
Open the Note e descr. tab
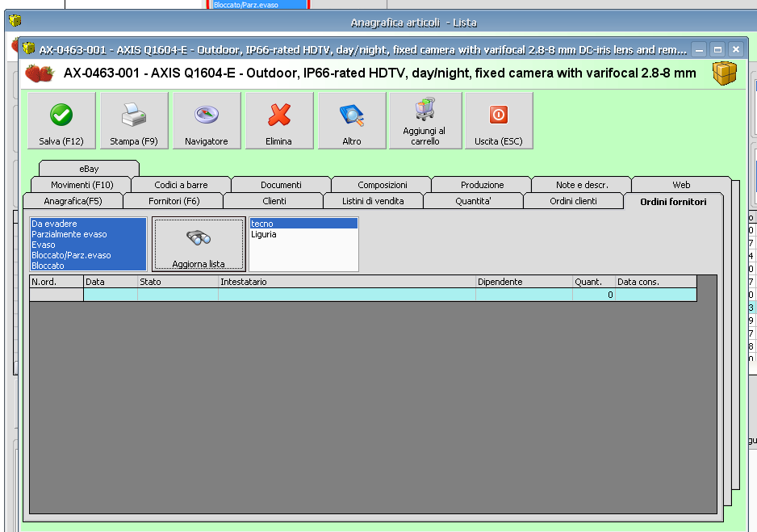click(x=582, y=185)
